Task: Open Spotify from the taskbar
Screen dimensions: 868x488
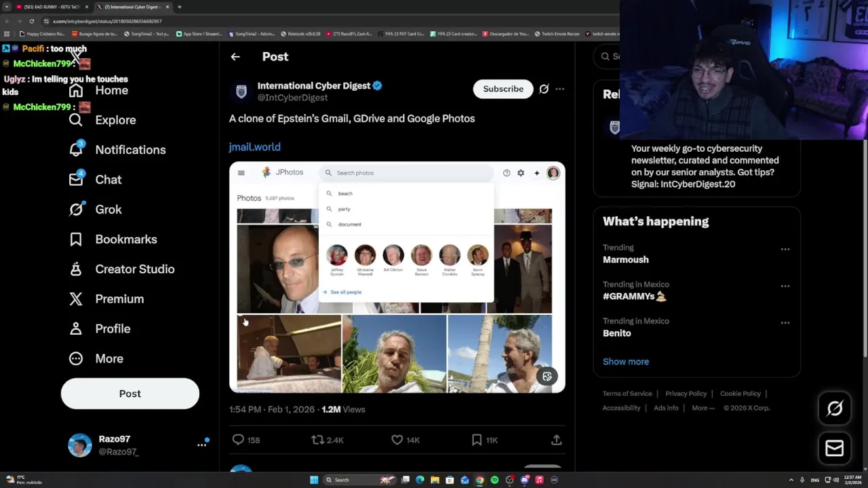Action: pos(494,480)
